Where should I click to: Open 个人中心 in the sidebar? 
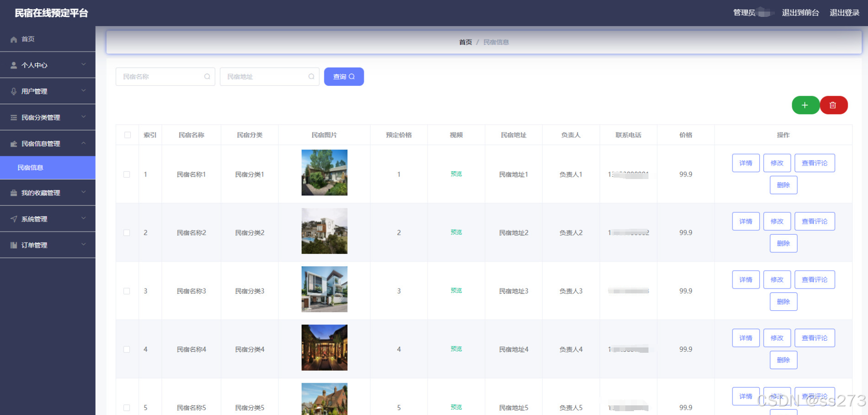(x=48, y=65)
